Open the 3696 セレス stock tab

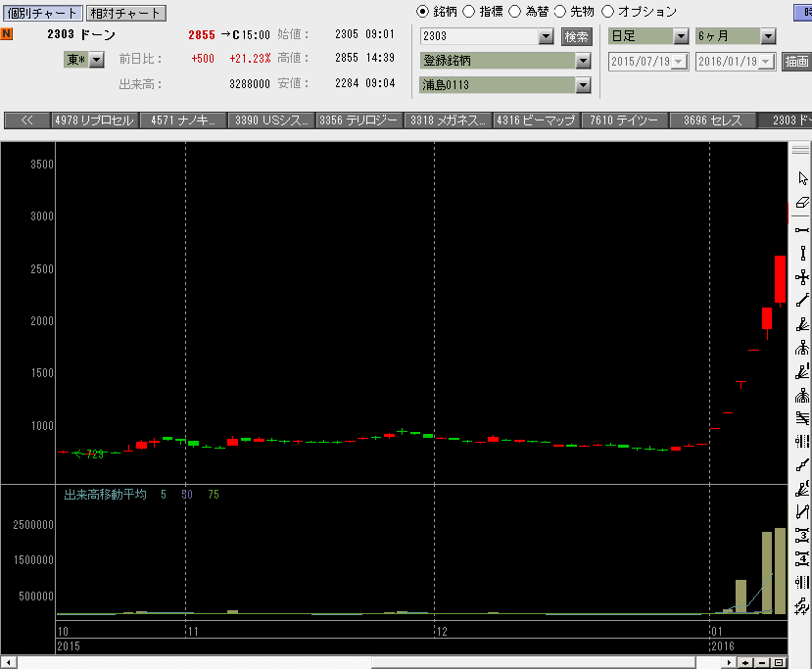pos(712,120)
